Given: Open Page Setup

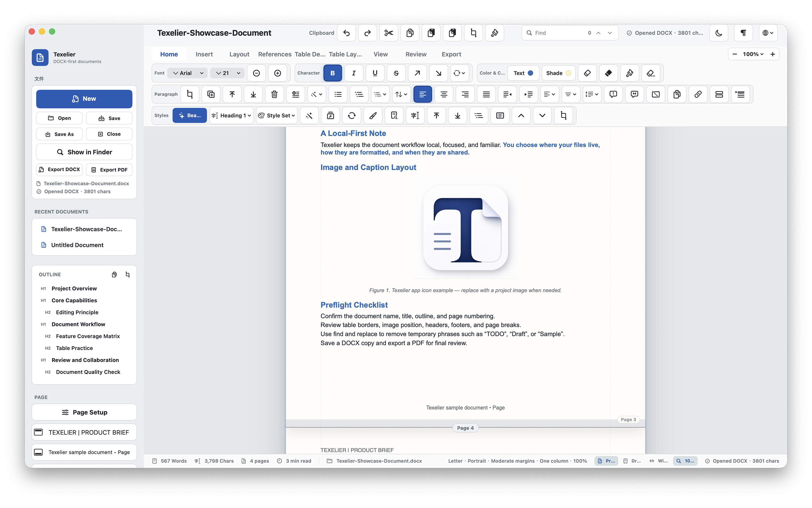Looking at the screenshot, I should tap(84, 412).
